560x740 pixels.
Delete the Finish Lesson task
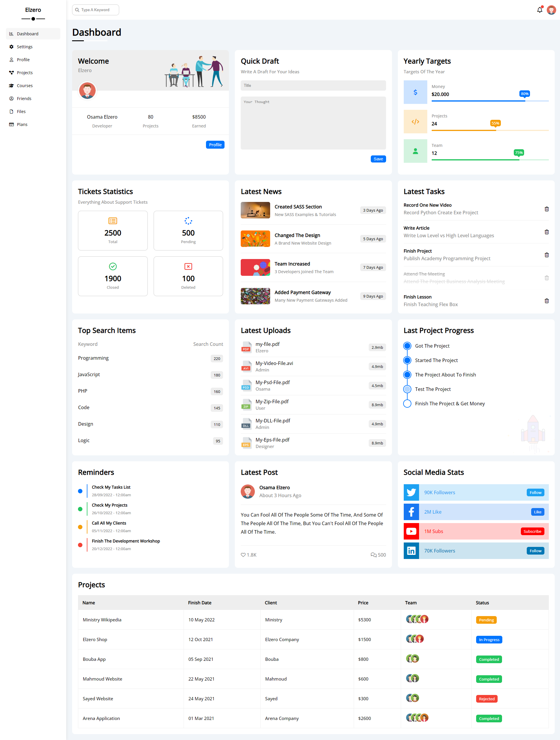coord(546,301)
